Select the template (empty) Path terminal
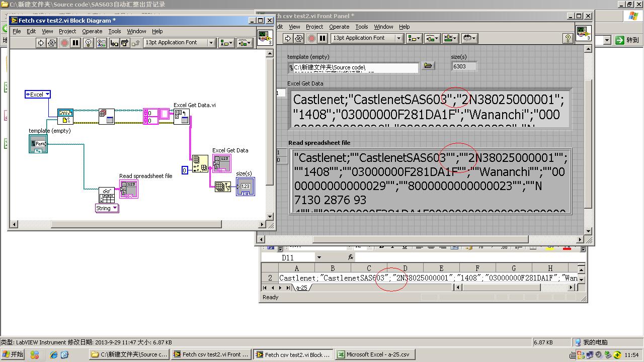This screenshot has height=362, width=644. [38, 144]
